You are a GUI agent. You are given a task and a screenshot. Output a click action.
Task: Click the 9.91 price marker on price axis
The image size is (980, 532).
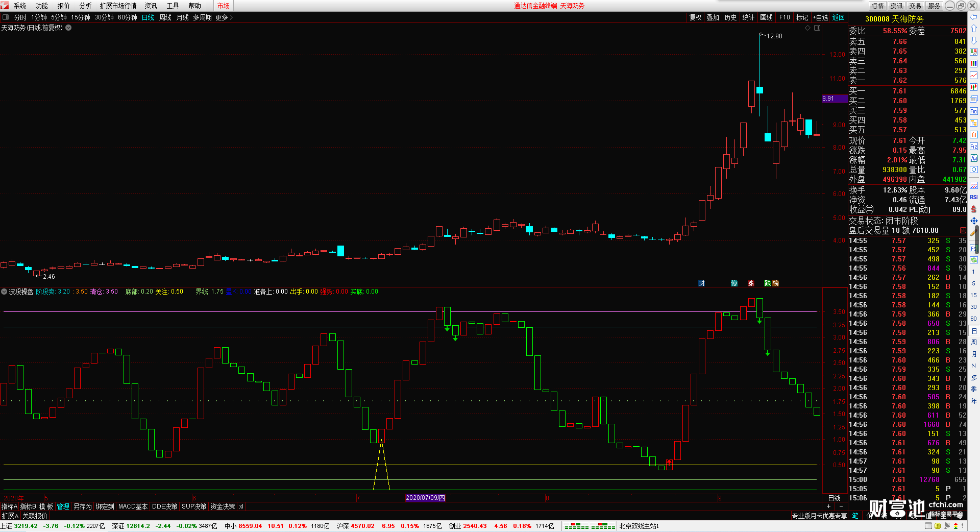click(835, 99)
